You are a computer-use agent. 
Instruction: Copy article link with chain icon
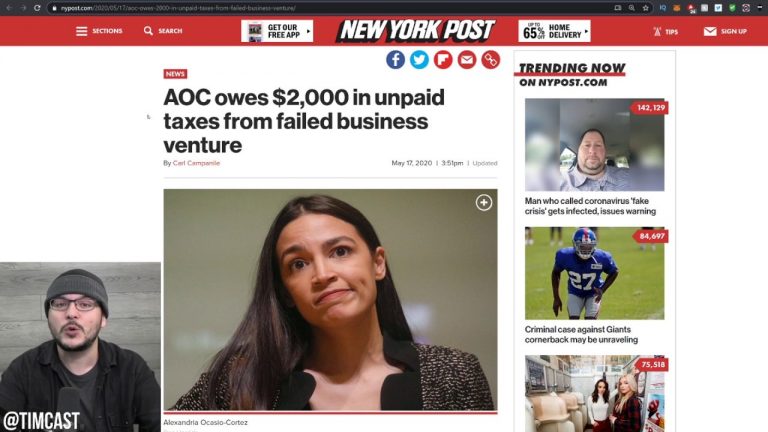490,60
